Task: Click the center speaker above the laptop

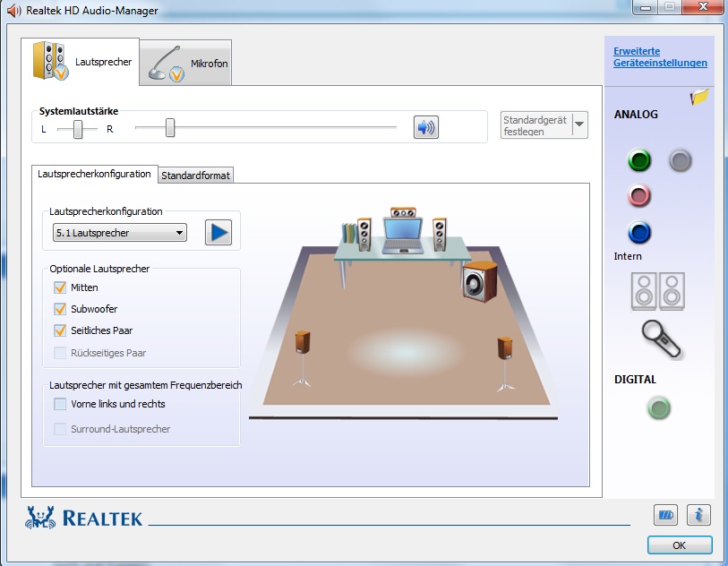Action: coord(403,212)
